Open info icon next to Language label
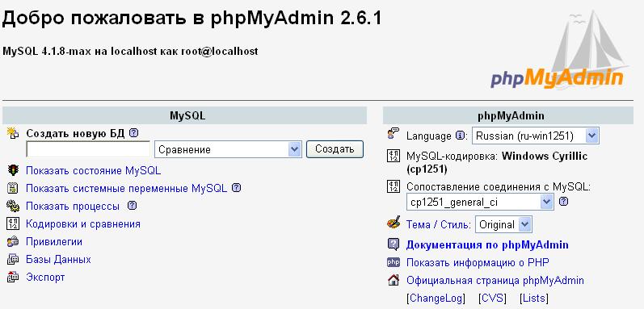This screenshot has height=309, width=644. click(x=460, y=136)
